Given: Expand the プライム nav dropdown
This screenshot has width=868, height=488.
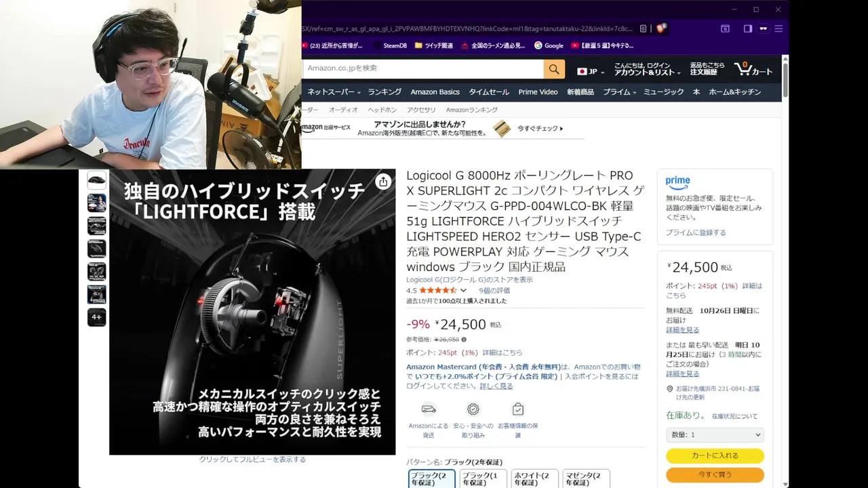Looking at the screenshot, I should [620, 91].
